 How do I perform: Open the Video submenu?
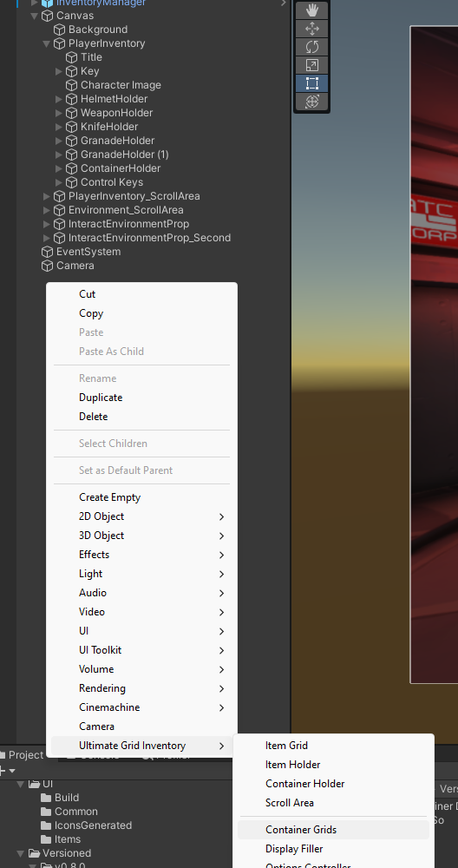[x=141, y=612]
